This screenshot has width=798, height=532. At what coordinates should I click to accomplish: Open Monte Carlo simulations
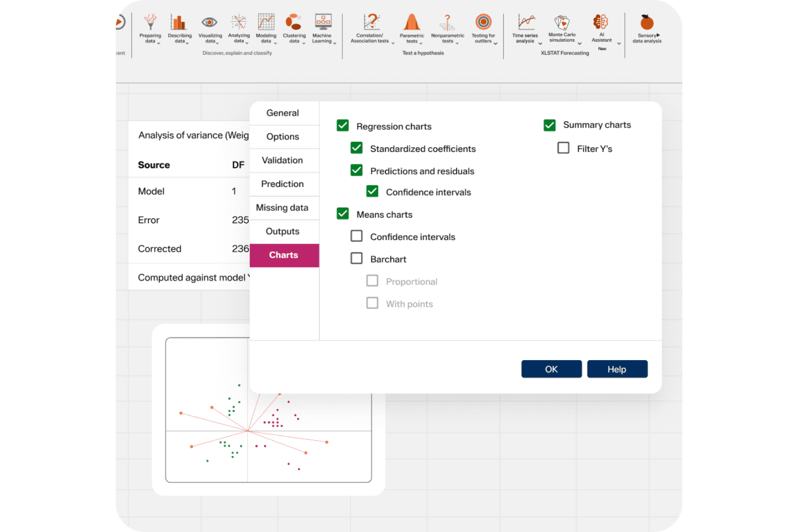point(562,29)
